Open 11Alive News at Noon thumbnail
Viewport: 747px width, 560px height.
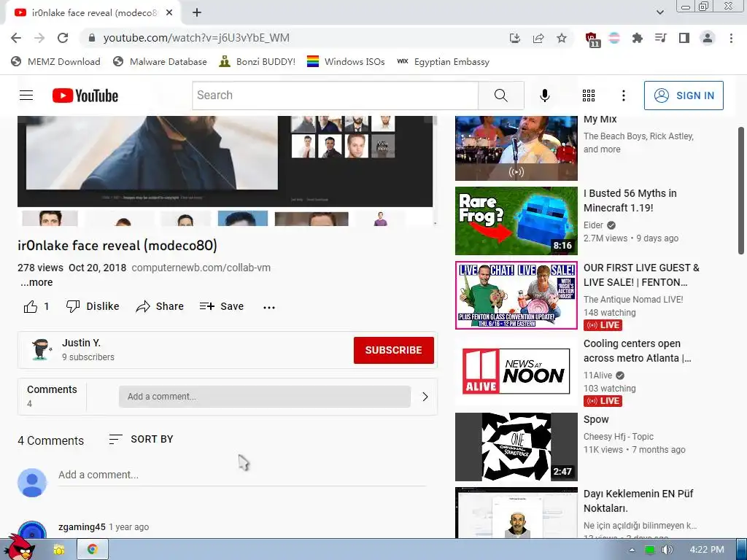516,371
